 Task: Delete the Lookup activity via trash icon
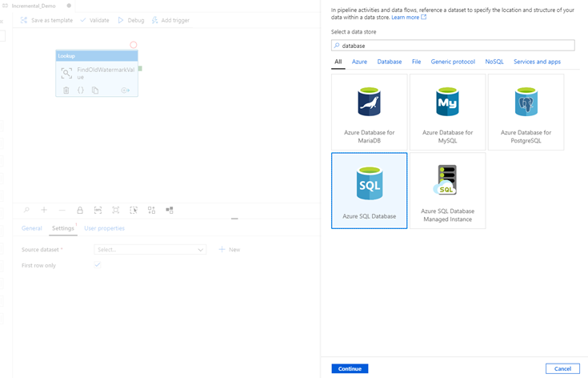tap(66, 90)
